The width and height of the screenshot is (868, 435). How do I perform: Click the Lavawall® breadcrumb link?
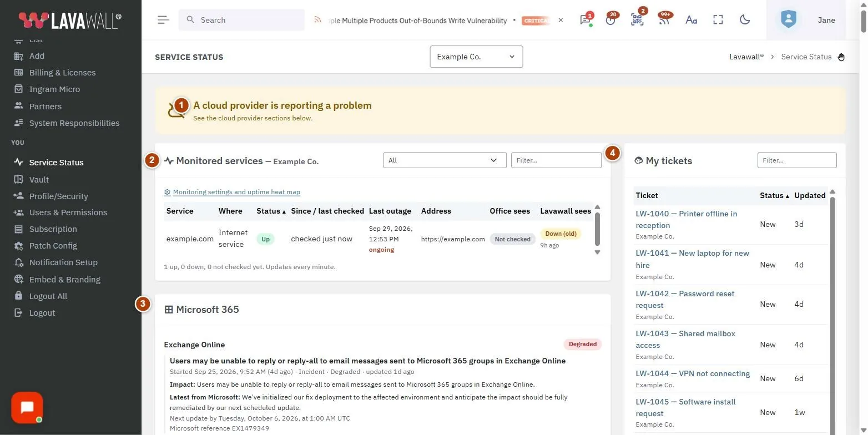[x=746, y=57]
